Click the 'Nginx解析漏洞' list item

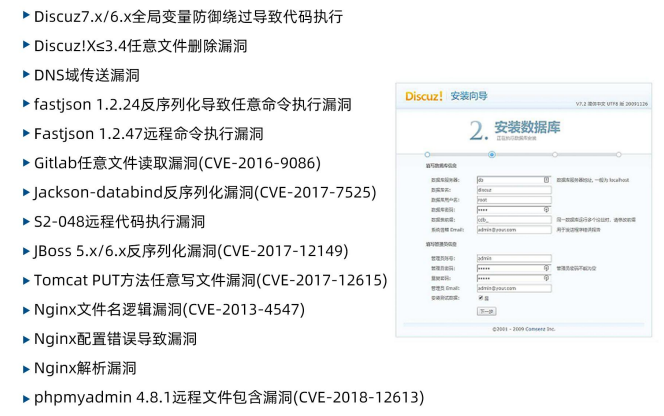click(x=85, y=368)
